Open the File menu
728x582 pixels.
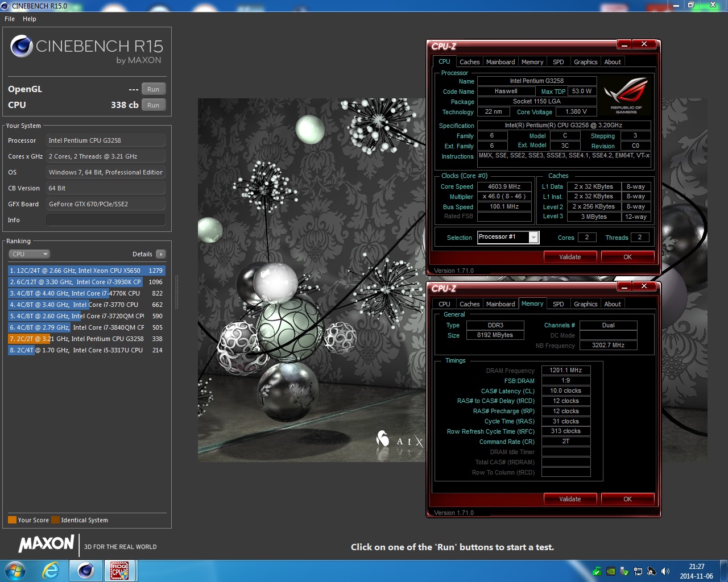point(10,19)
